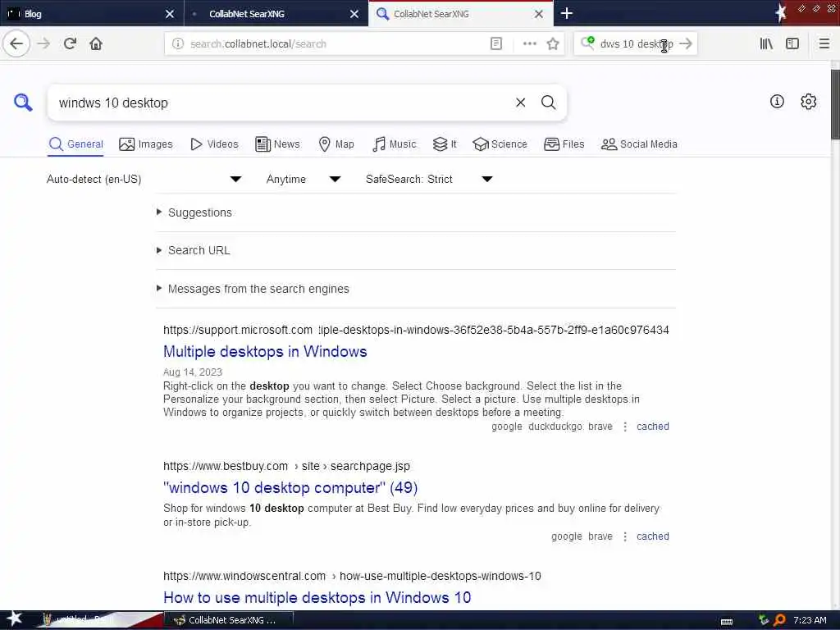Select the It category
Viewport: 840px width, 630px height.
[x=445, y=144]
